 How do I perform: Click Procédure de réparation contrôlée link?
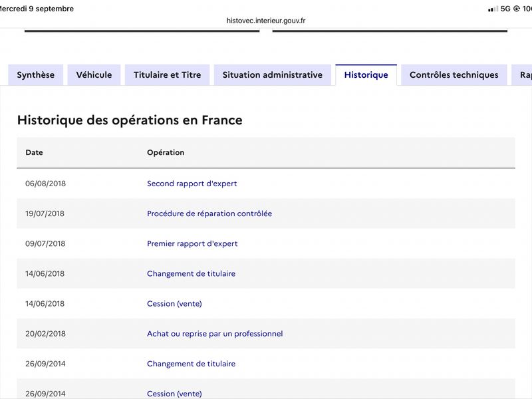[x=209, y=213]
